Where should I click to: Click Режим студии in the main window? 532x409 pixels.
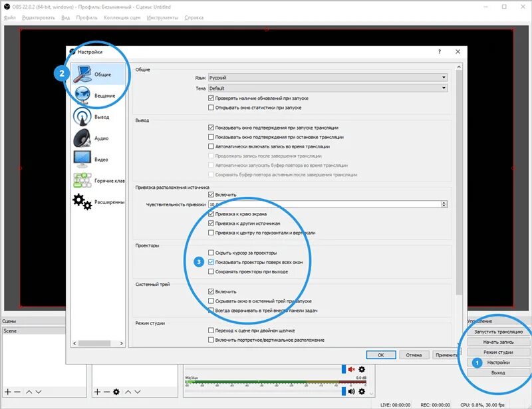pos(498,352)
